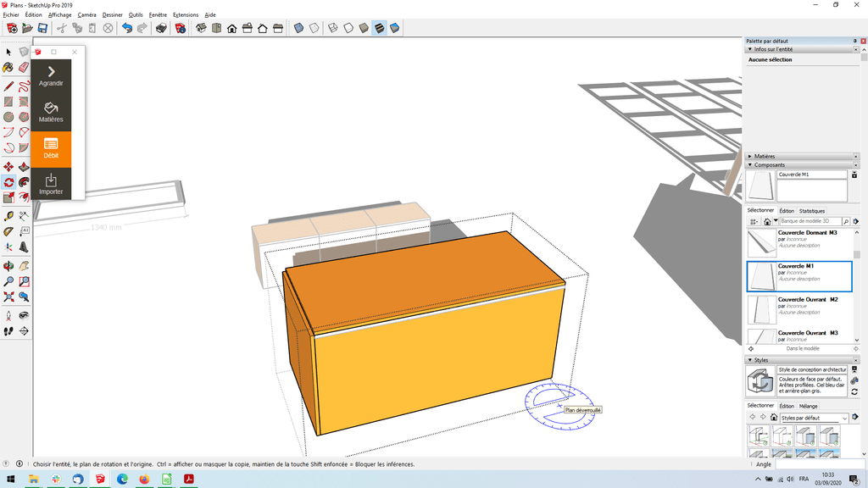Enable Hidden Line face style

(x=348, y=28)
